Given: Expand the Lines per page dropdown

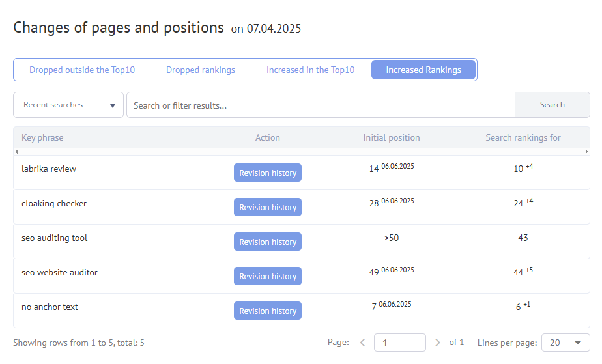Looking at the screenshot, I should pyautogui.click(x=577, y=343).
